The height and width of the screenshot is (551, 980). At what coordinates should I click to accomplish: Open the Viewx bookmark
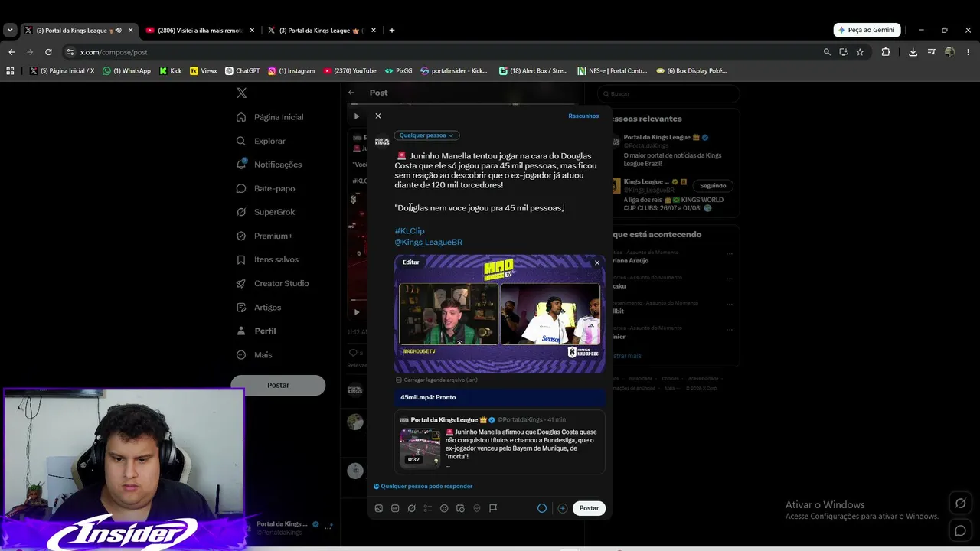click(203, 71)
